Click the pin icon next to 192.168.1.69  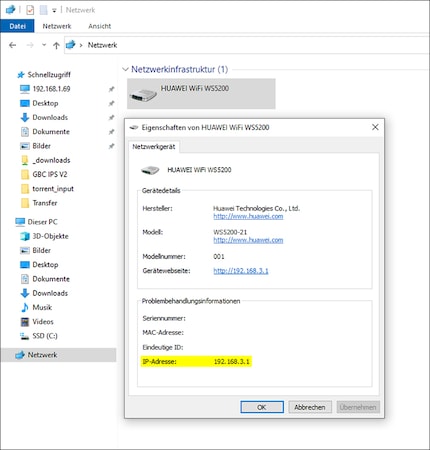(x=111, y=89)
